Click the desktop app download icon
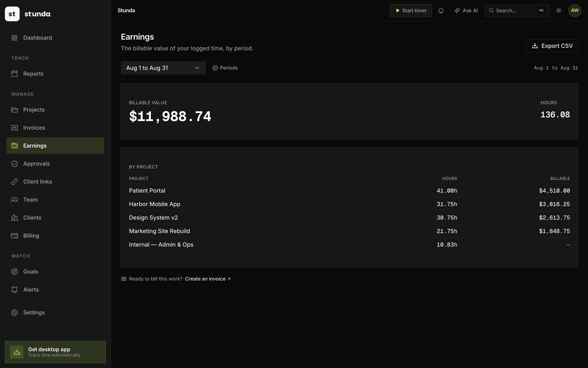Image resolution: width=588 pixels, height=368 pixels. (17, 352)
